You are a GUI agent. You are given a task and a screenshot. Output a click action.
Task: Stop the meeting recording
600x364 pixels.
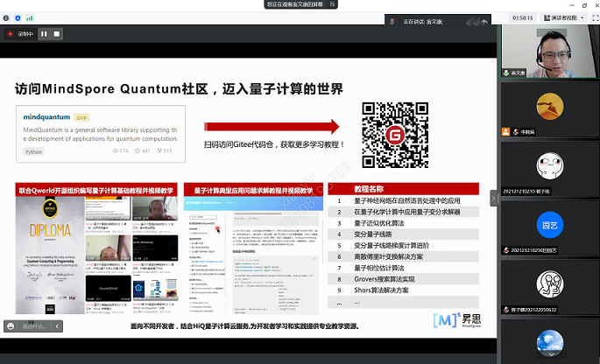(57, 34)
